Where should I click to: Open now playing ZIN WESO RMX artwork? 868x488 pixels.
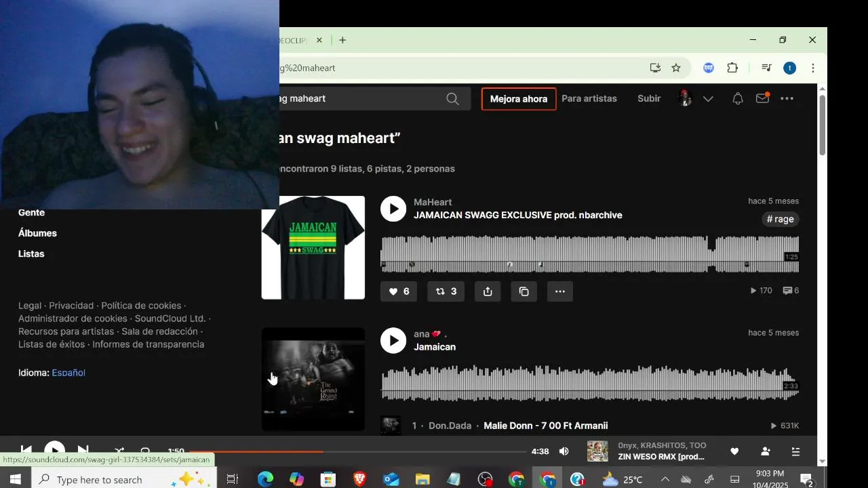(597, 451)
